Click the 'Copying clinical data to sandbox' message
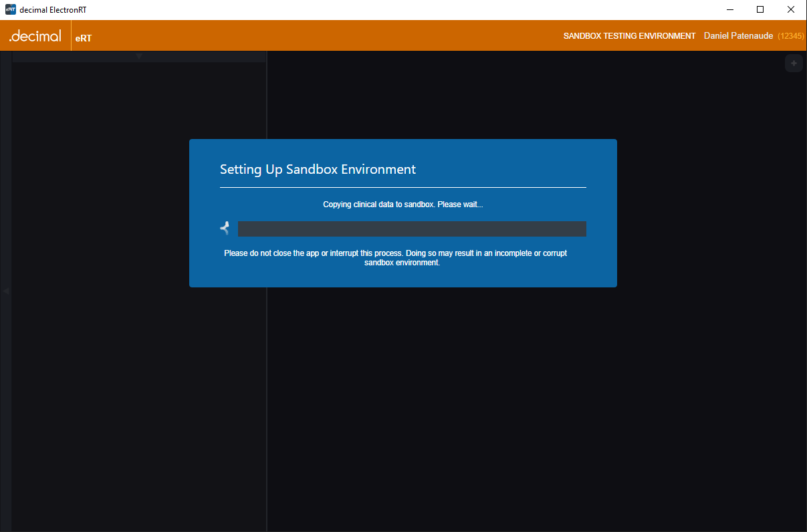This screenshot has height=532, width=807. click(402, 205)
